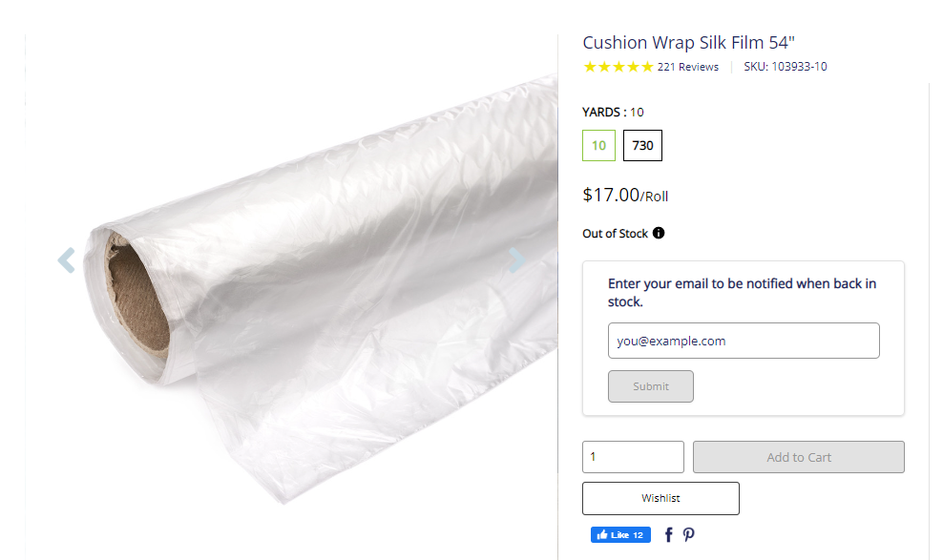
Task: Click the $17.00 per Roll price
Action: (625, 196)
